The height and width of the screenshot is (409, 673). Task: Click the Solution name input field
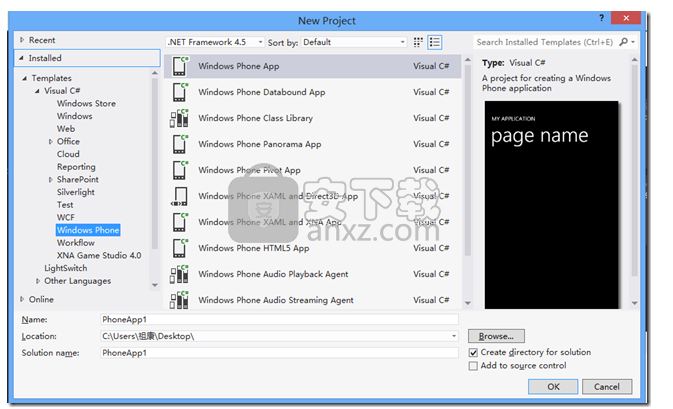pos(279,353)
